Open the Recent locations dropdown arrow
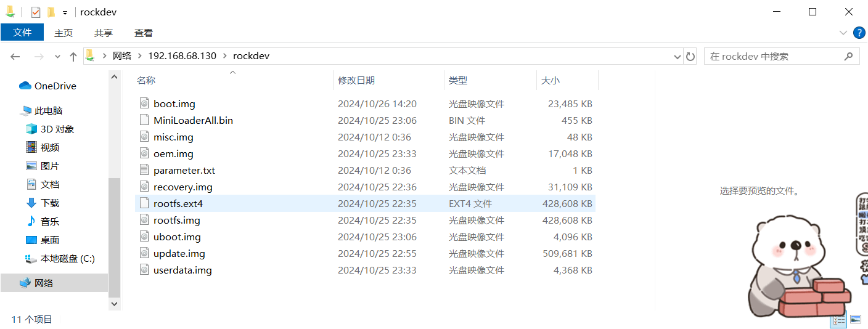 57,56
